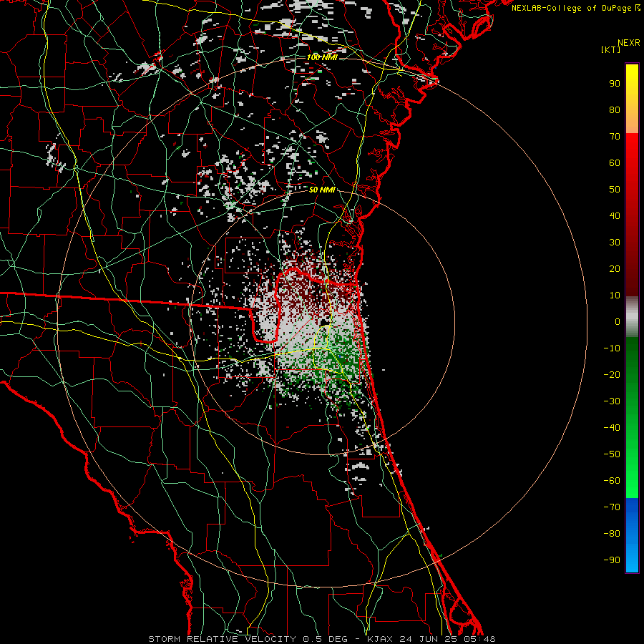
Task: Click the -10 value on the velocity scale
Action: 612,348
